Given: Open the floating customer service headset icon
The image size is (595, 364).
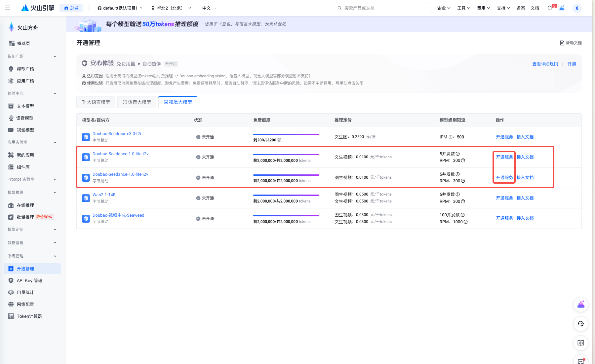Looking at the screenshot, I should pos(581,324).
